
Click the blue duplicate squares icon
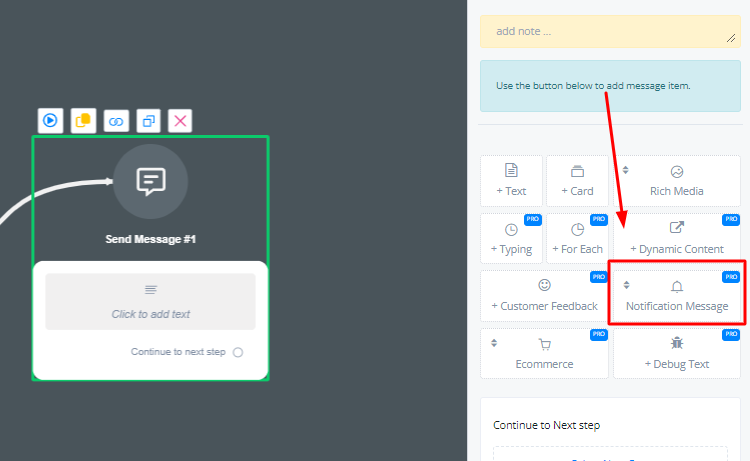click(x=148, y=121)
